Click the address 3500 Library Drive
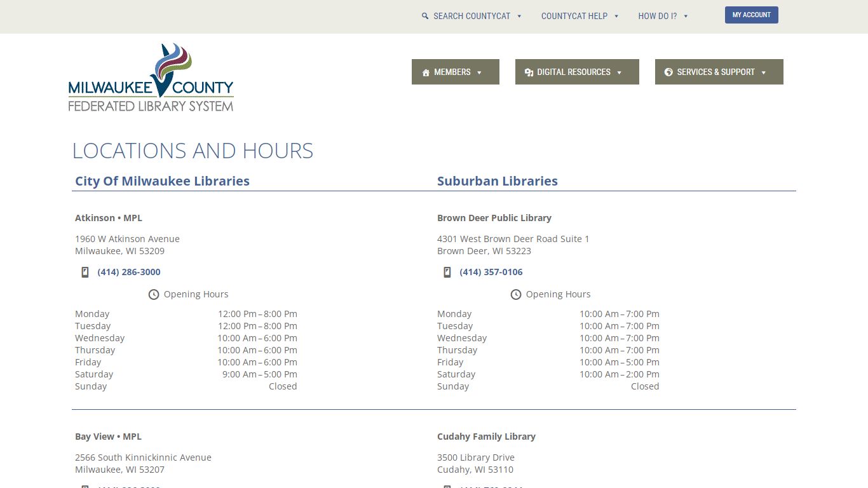Screen dimensions: 868x488 476,457
